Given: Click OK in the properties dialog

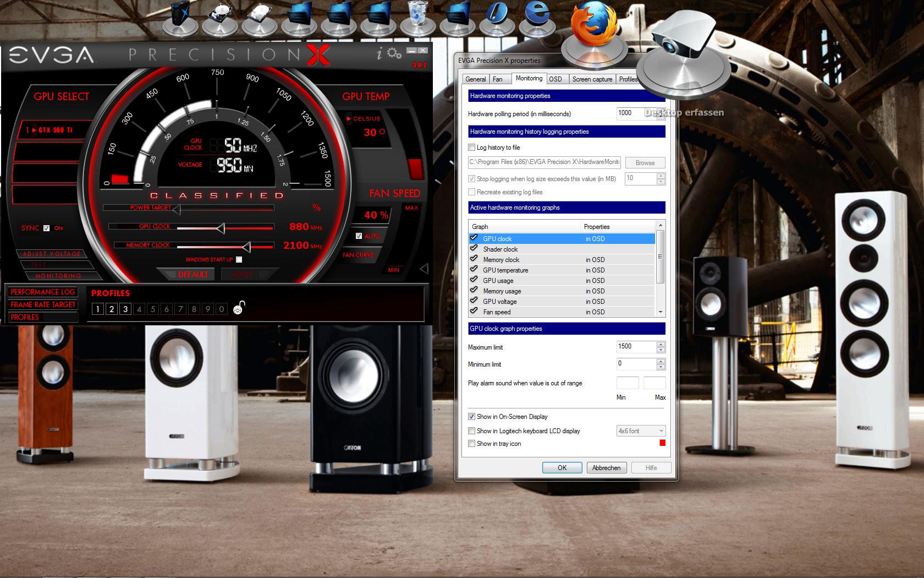Looking at the screenshot, I should coord(562,468).
